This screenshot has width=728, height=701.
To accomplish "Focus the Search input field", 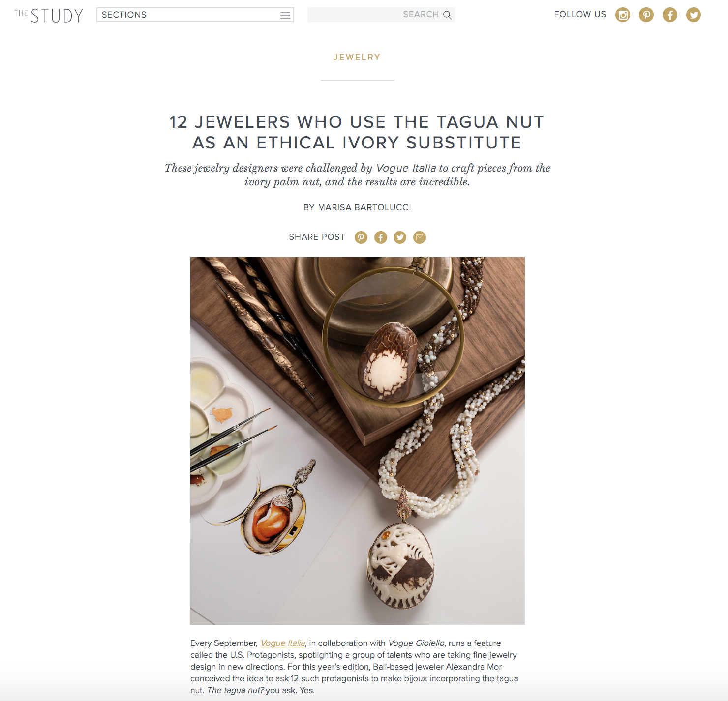I will (381, 15).
